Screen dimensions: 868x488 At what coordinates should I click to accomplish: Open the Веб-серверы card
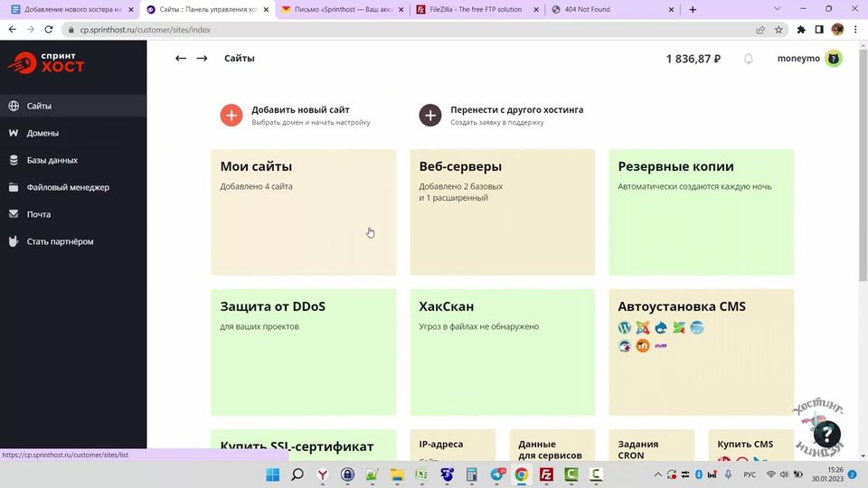tap(502, 211)
